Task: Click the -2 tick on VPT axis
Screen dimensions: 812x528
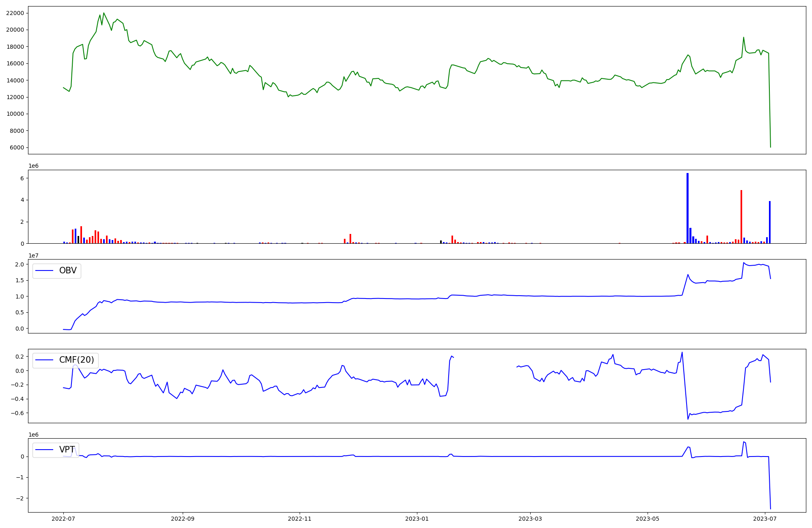Action: [x=20, y=498]
